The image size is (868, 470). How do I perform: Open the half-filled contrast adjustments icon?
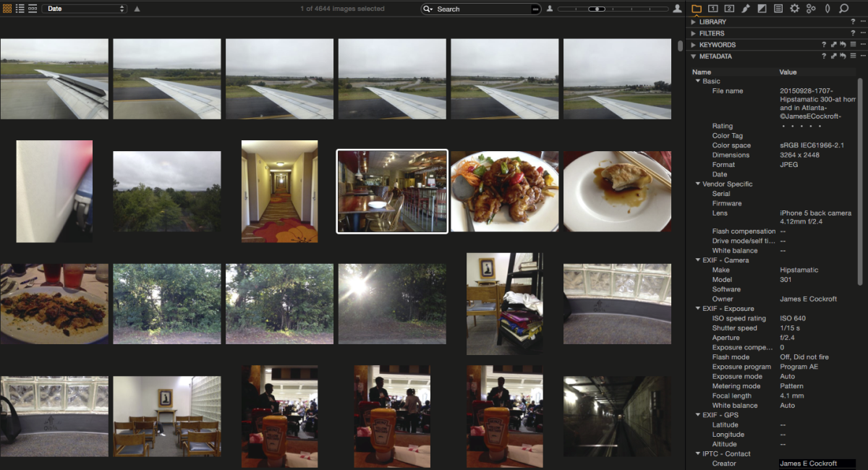tap(762, 9)
